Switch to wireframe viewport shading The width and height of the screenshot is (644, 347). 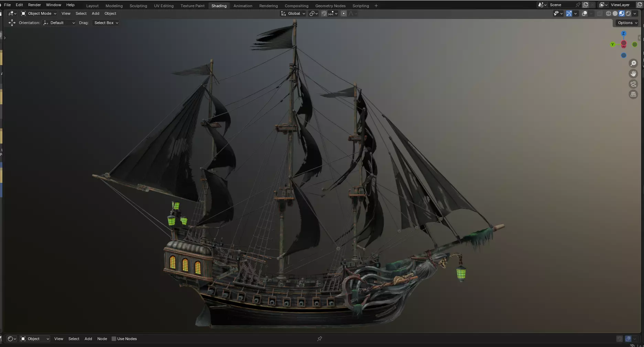point(609,13)
